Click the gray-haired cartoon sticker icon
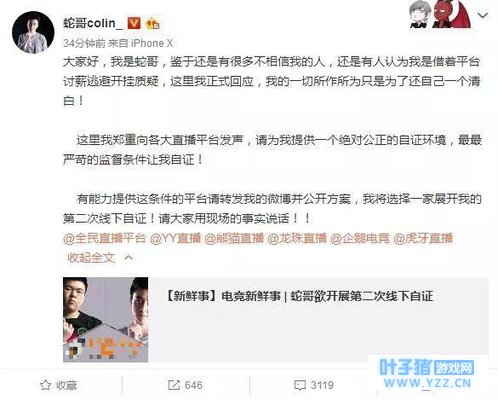Image resolution: width=498 pixels, height=400 pixels. click(419, 14)
